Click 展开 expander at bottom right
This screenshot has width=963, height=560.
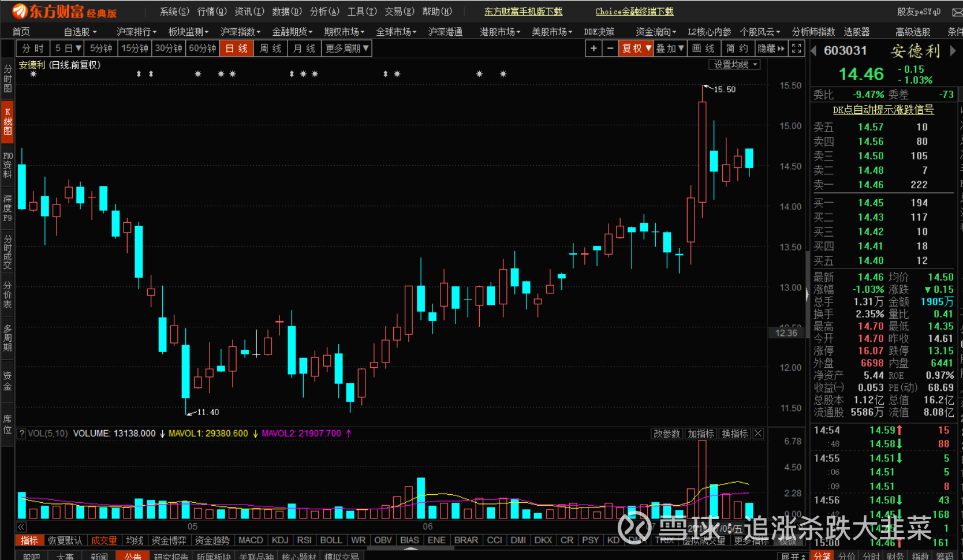[794, 557]
